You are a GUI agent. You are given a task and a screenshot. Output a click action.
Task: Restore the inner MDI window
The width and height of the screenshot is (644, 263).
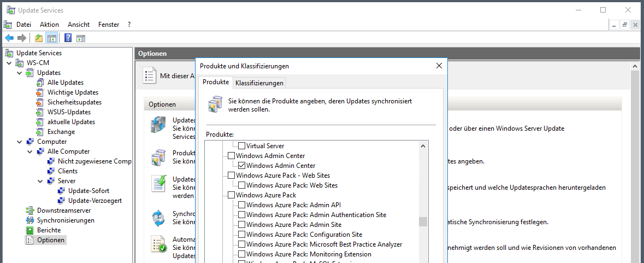pos(625,25)
